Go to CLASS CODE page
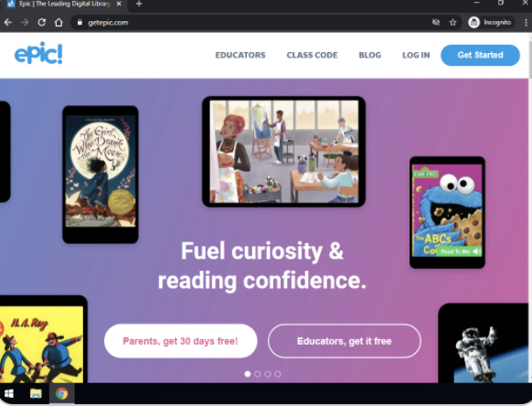This screenshot has width=532, height=406. tap(312, 55)
